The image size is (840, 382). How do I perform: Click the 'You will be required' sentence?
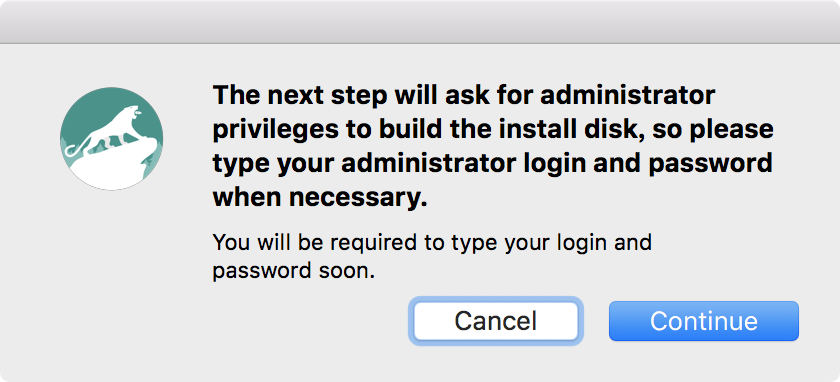432,257
